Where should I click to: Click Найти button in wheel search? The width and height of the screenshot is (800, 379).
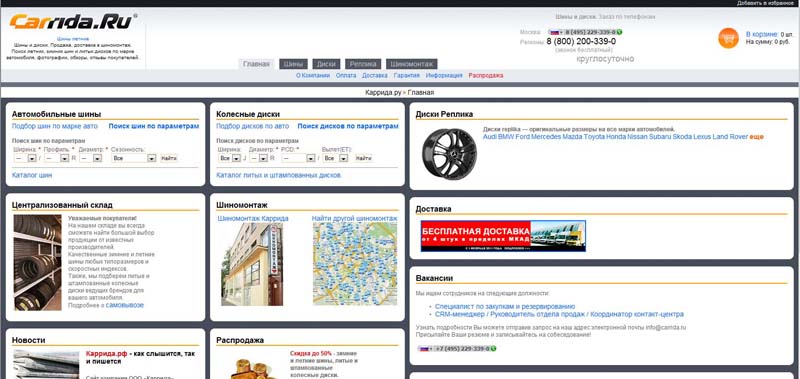[x=363, y=159]
